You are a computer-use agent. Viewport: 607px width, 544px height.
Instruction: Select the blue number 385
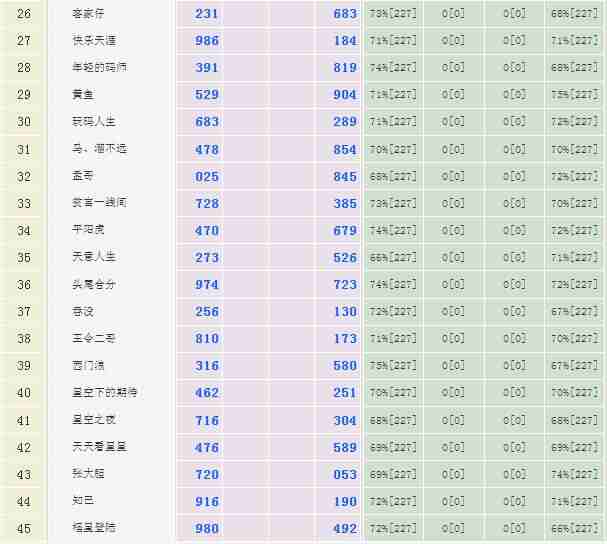pyautogui.click(x=345, y=204)
